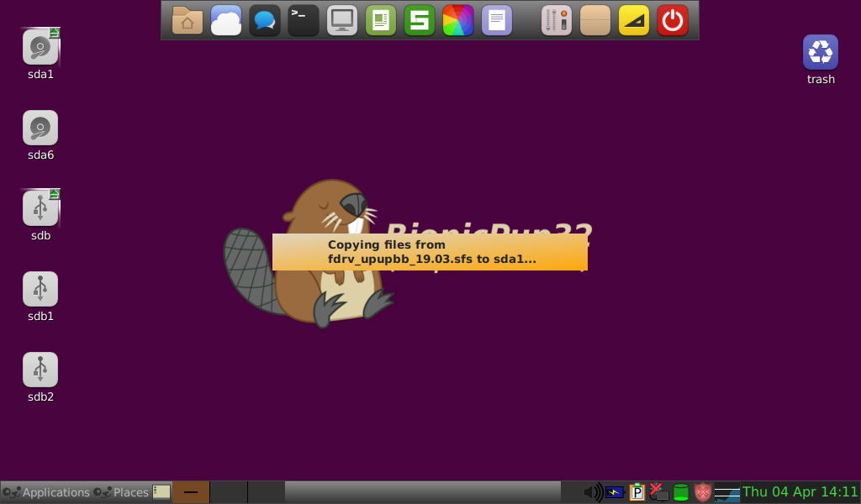
Task: Open the Parcellite clipboard manager in the tray
Action: [x=637, y=492]
